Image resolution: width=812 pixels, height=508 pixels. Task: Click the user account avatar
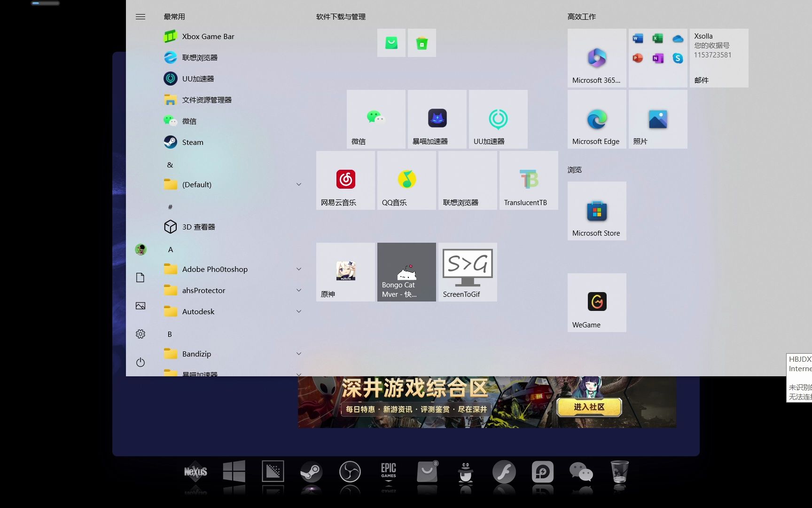tap(140, 249)
